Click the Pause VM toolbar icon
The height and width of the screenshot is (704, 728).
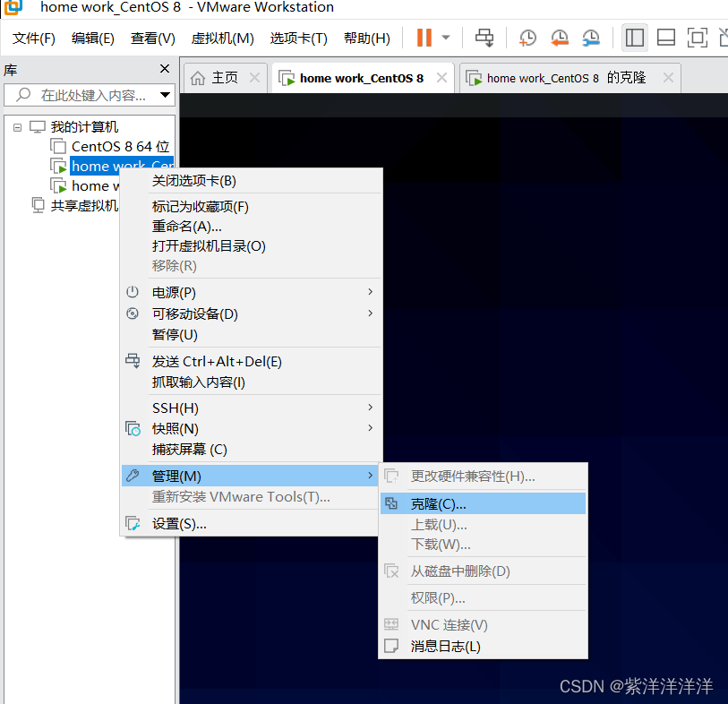point(423,38)
